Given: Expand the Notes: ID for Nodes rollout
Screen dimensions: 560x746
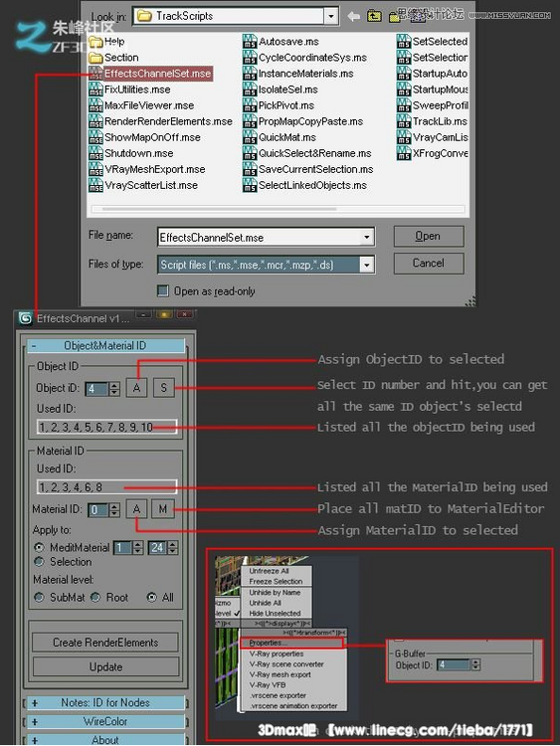Looking at the screenshot, I should pos(105,702).
